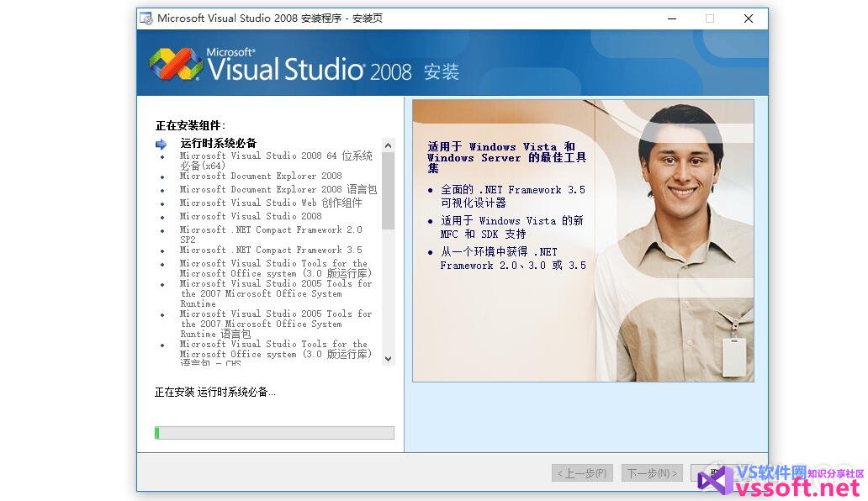Image resolution: width=868 pixels, height=501 pixels.
Task: Minimize the Visual Studio 2008 setup window
Action: pyautogui.click(x=672, y=18)
